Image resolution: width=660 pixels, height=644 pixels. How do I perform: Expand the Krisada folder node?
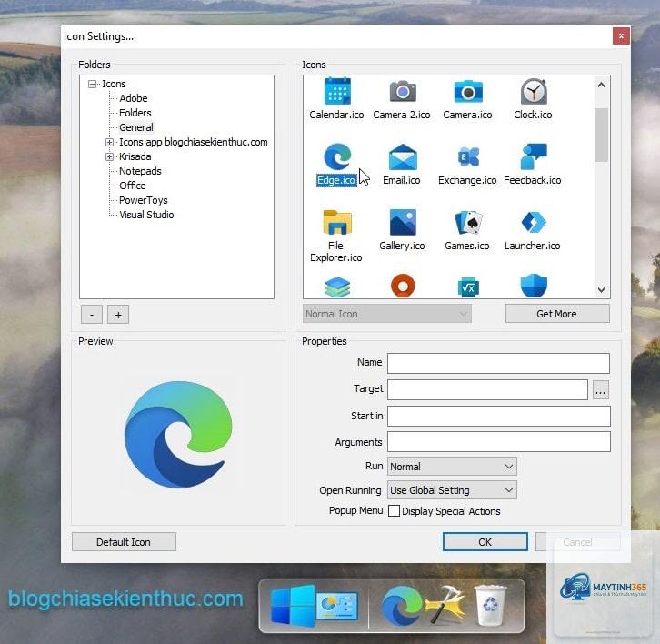109,156
